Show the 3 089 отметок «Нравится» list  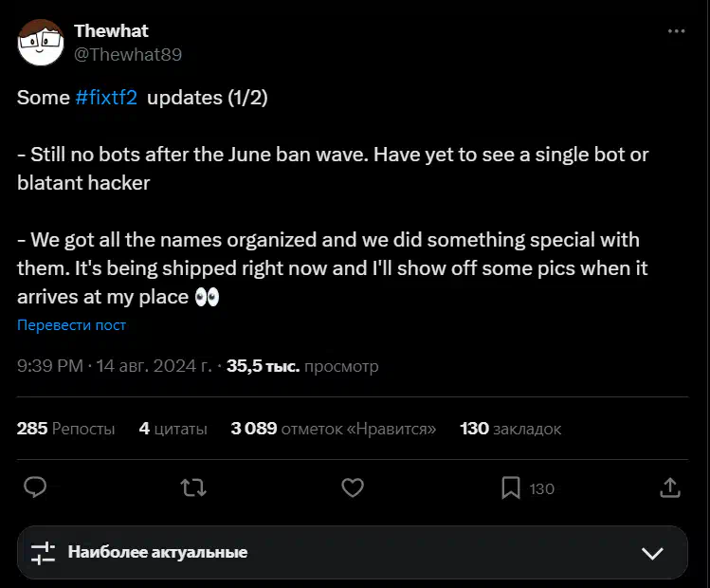tap(334, 429)
